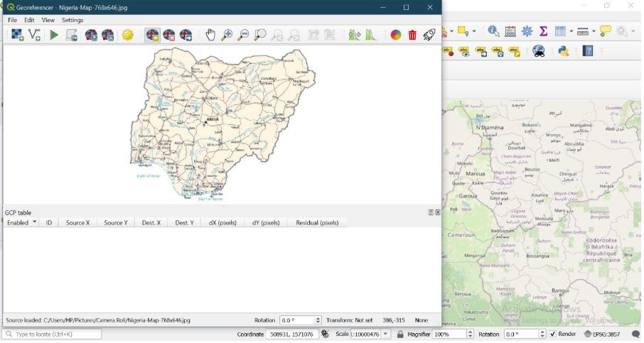Select the Add Point tool
Screen dimensions: 644x343
coord(152,35)
